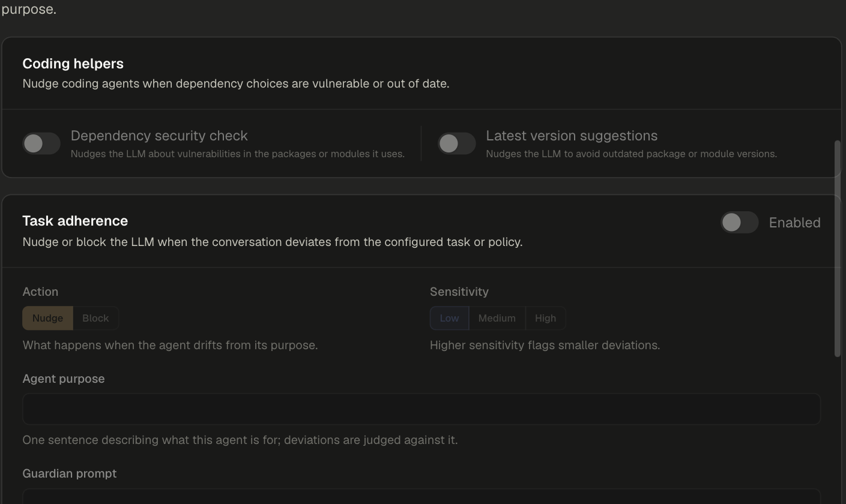Click the Dependency security check label

(159, 136)
